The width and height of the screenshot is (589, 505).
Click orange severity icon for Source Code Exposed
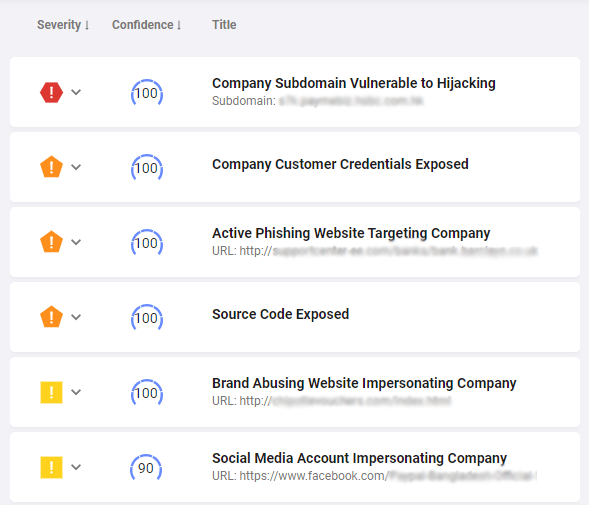pyautogui.click(x=51, y=317)
